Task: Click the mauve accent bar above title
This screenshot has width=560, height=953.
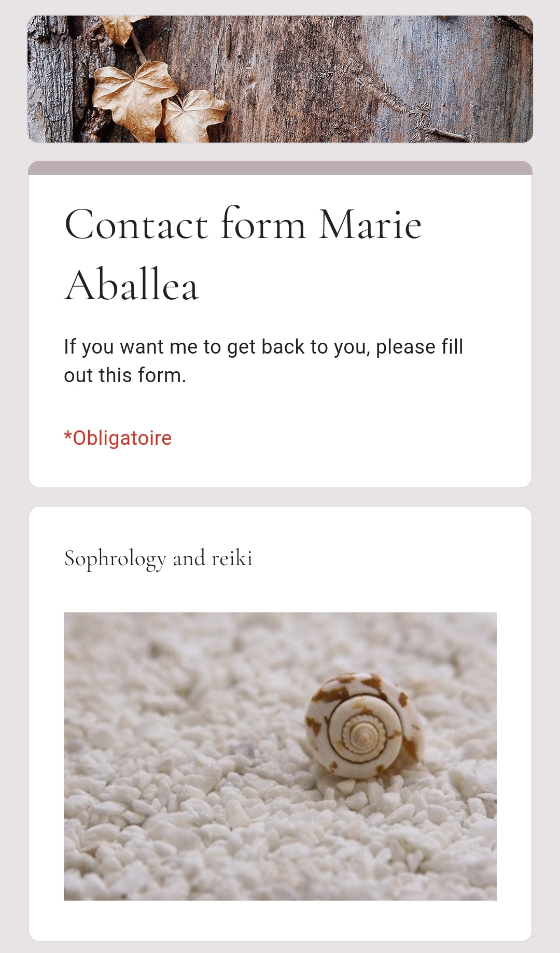Action: click(280, 168)
